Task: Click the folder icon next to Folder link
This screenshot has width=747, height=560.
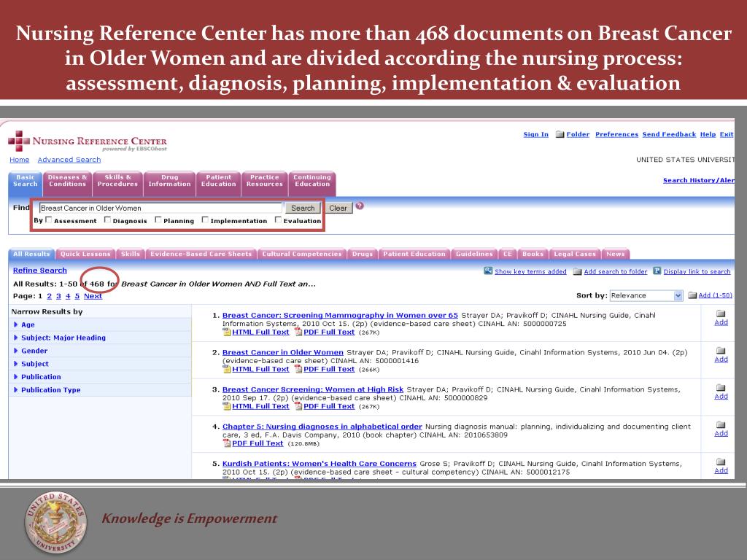Action: point(560,135)
